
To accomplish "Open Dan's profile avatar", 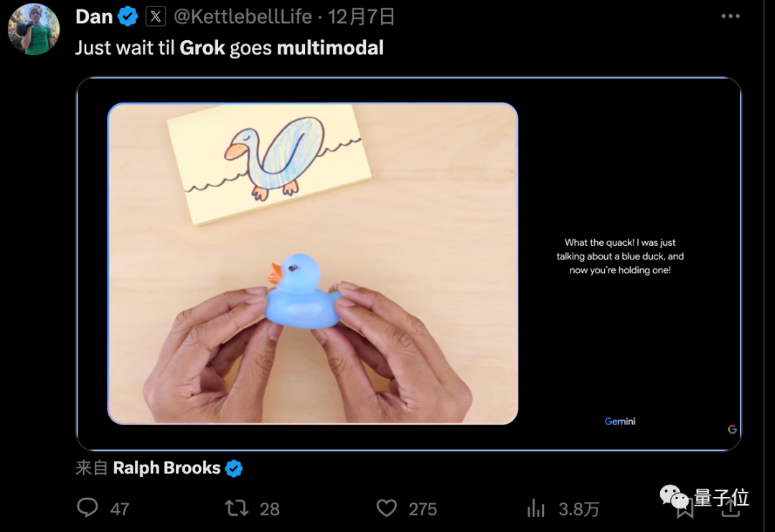I will [x=33, y=29].
